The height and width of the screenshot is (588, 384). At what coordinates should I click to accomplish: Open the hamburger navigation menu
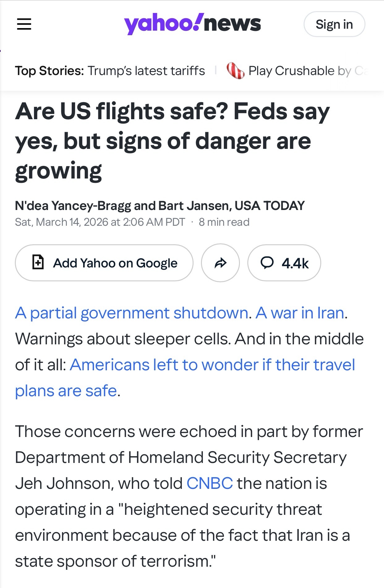point(24,24)
